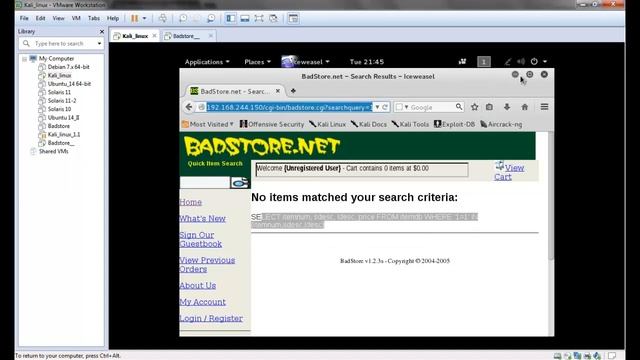Switch to the Kali_linux VM tab
The width and height of the screenshot is (640, 360).
click(134, 36)
